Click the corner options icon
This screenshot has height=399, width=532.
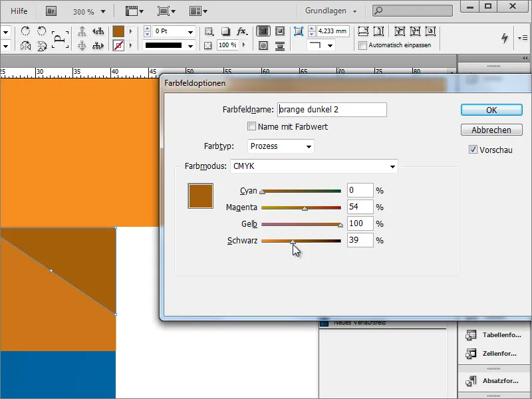[x=298, y=31]
